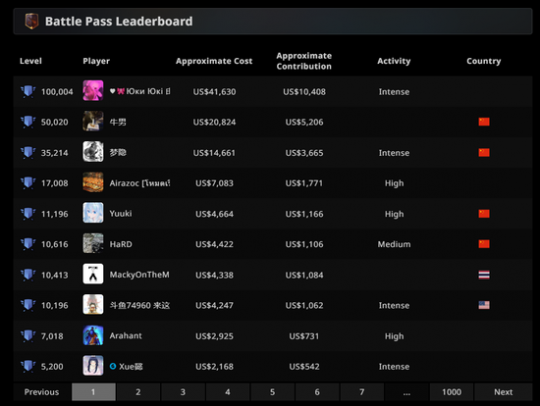Click contribution value US$731
Viewport: 540px width, 406px height.
coord(304,336)
